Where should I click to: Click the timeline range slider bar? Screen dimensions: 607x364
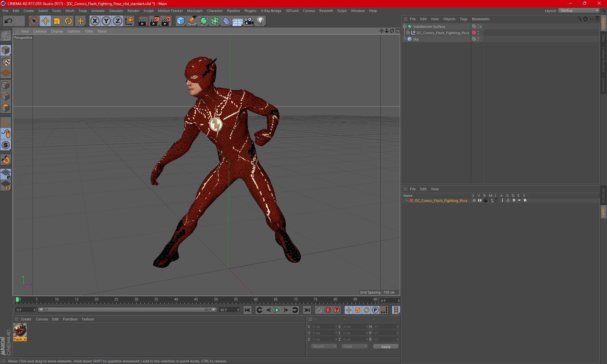pyautogui.click(x=127, y=310)
